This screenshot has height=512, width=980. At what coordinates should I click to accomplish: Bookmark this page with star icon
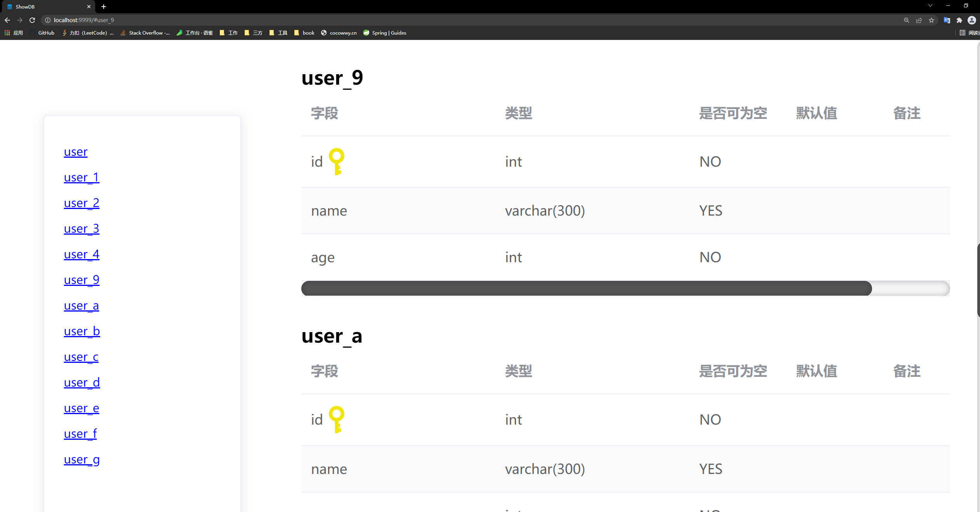[x=931, y=20]
